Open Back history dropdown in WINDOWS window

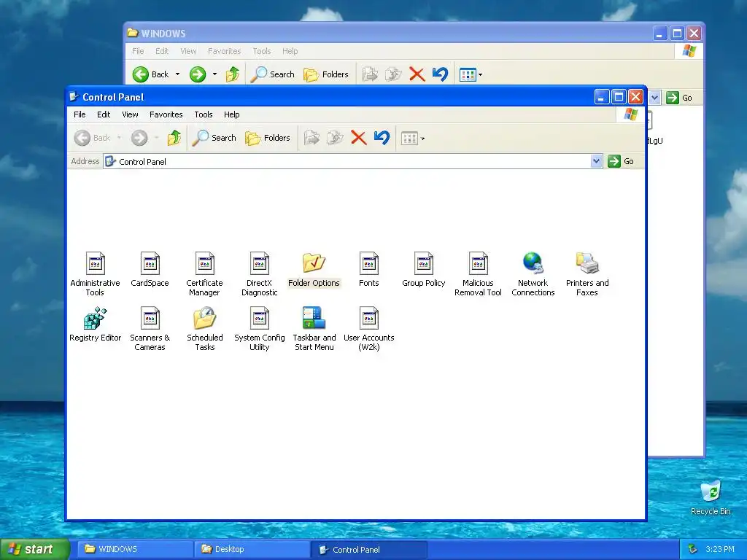pos(178,74)
